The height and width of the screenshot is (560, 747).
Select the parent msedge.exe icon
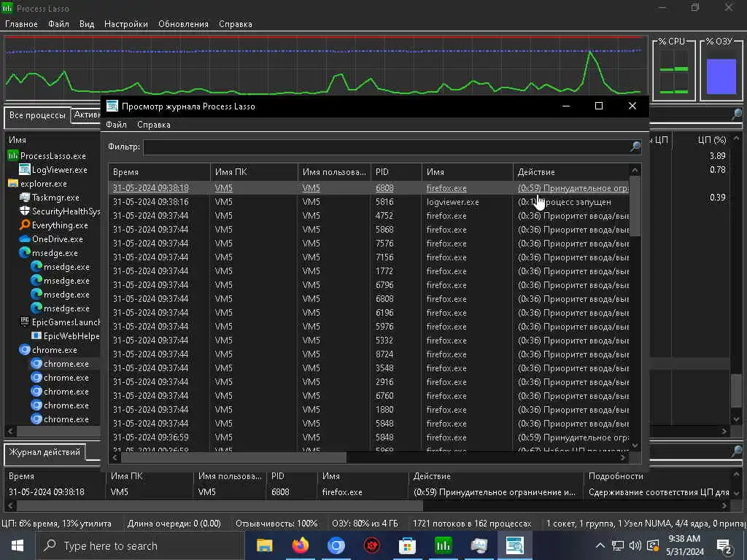pos(24,252)
